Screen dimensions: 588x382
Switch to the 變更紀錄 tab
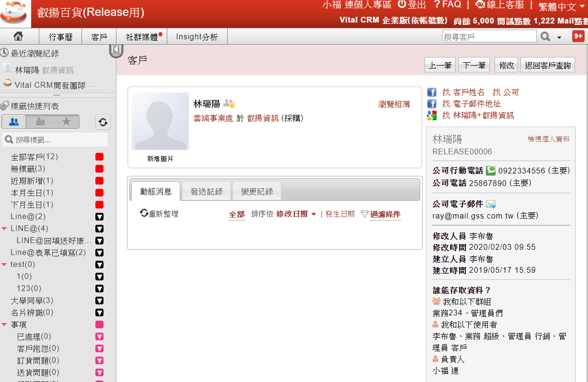click(257, 191)
